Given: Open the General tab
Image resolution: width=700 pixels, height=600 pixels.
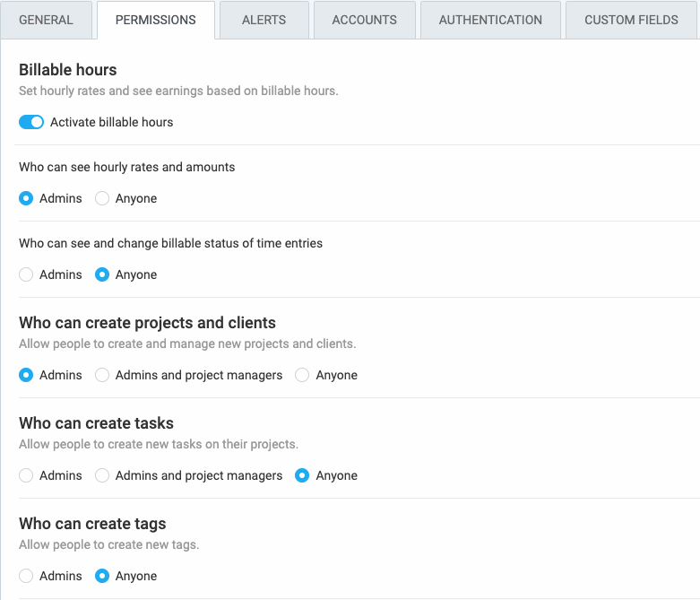Looking at the screenshot, I should pos(47,20).
